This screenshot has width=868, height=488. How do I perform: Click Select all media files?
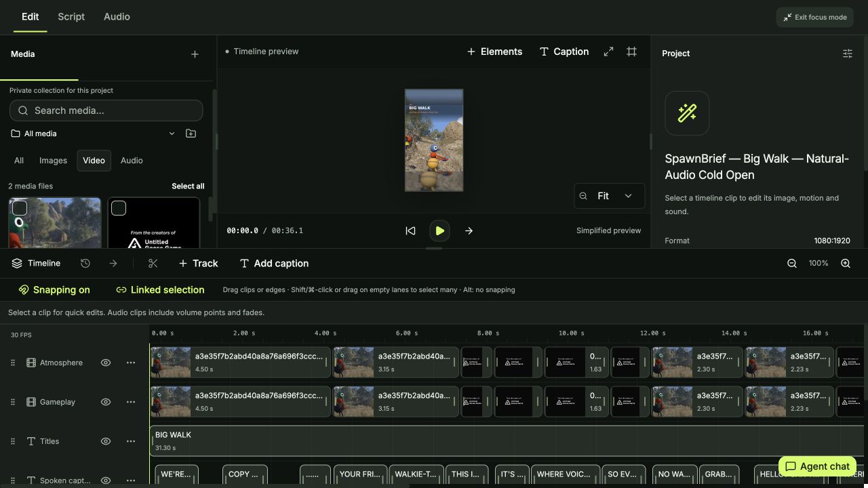188,186
